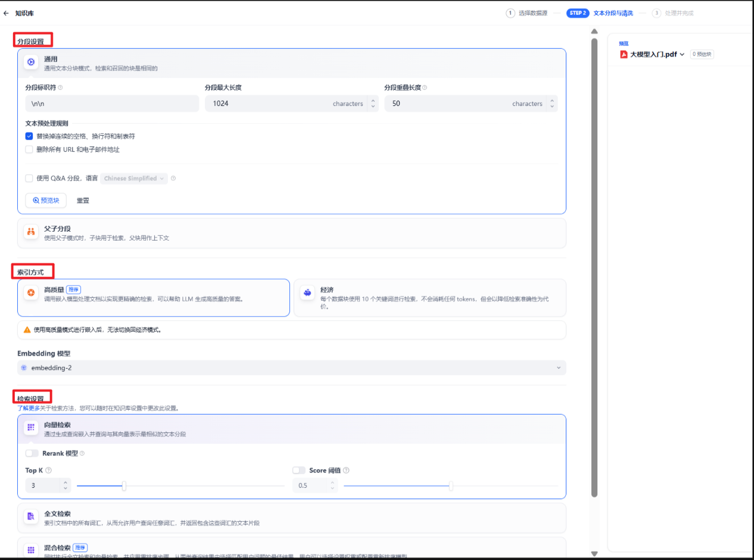Click the 预览块 button
This screenshot has height=560, width=754.
[46, 200]
